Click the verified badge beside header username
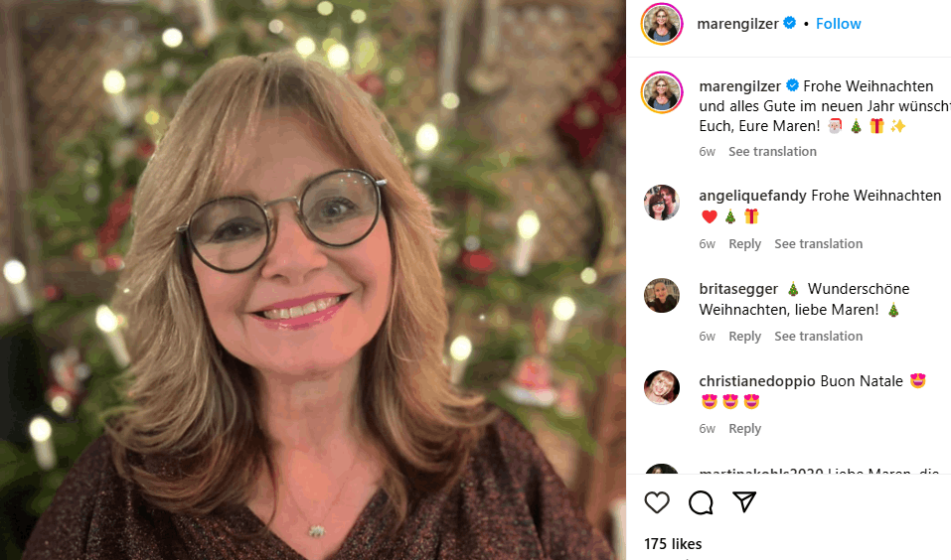Image resolution: width=951 pixels, height=560 pixels. 790,23
